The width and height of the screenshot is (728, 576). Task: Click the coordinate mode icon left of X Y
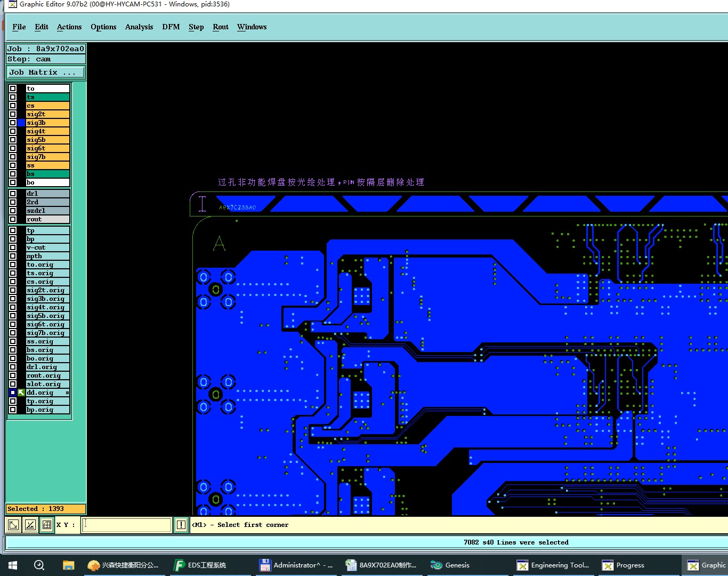click(x=13, y=525)
